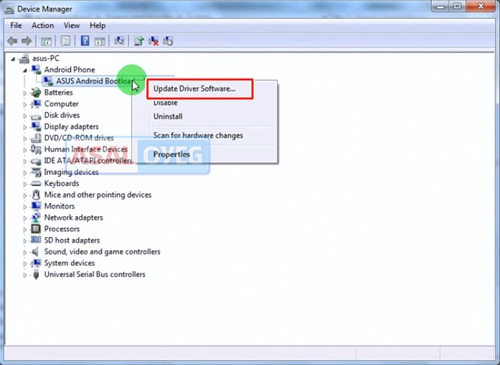Expand the Batteries node
This screenshot has width=500, height=365.
[25, 93]
